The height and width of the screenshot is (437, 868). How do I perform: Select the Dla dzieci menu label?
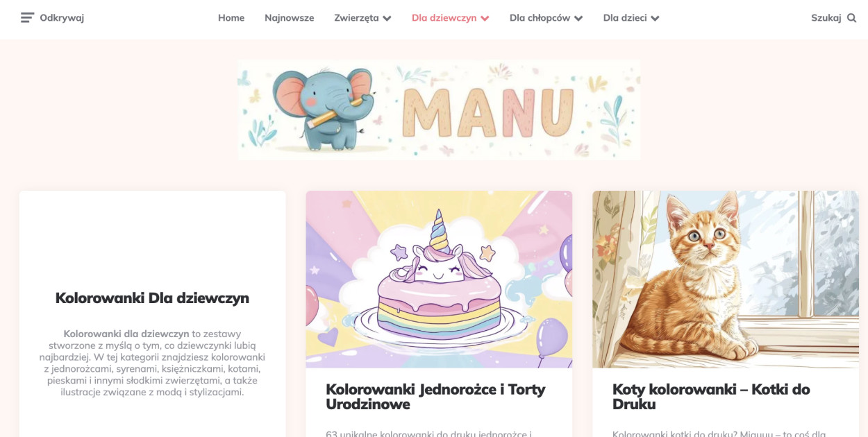click(x=625, y=18)
